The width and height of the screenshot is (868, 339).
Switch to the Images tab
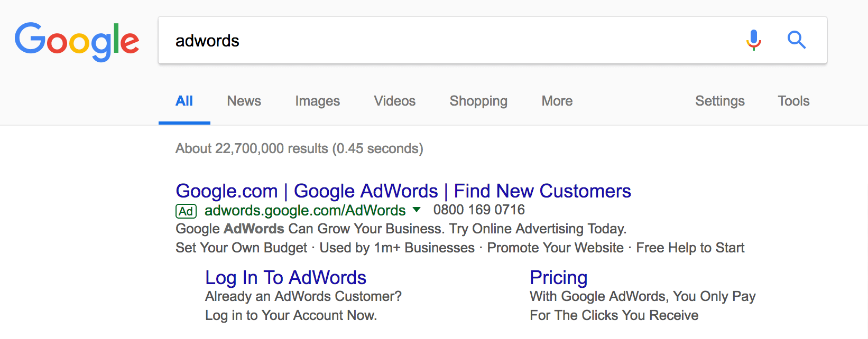[x=317, y=101]
